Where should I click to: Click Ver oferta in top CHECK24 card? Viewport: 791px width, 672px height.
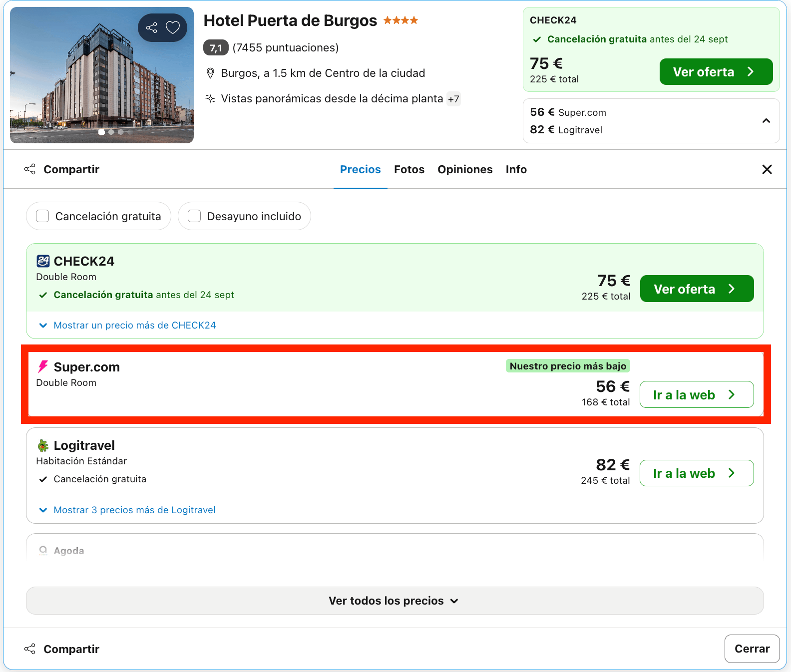click(x=716, y=72)
